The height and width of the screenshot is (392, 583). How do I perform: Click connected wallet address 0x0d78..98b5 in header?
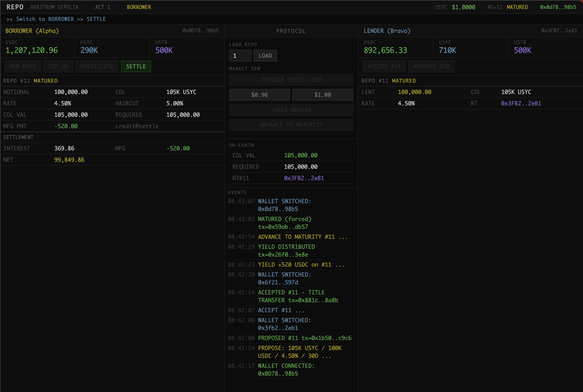[x=558, y=7]
